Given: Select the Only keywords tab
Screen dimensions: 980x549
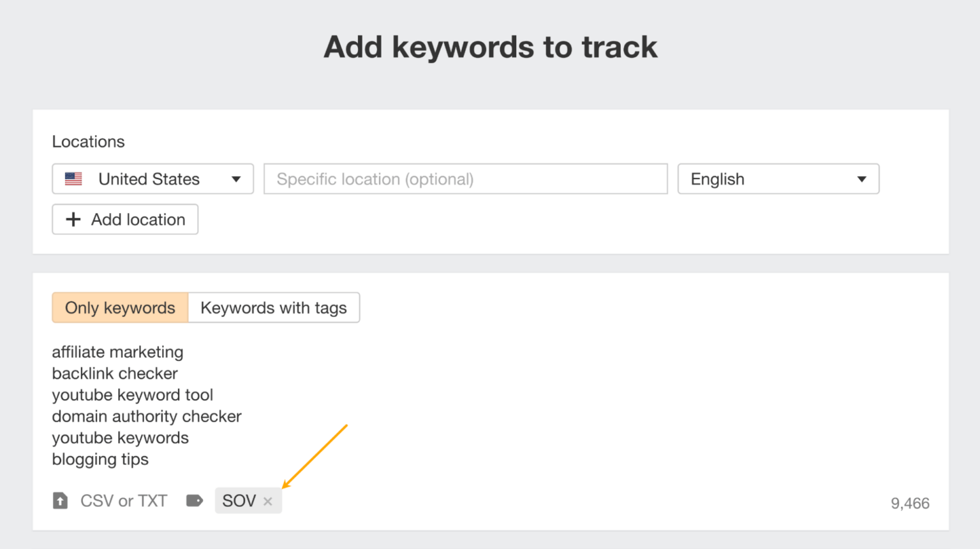Looking at the screenshot, I should (x=119, y=307).
